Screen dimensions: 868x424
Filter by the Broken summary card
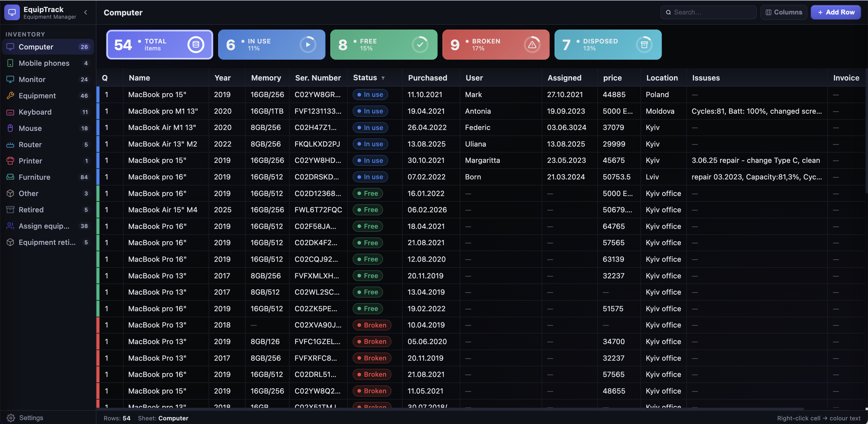496,45
